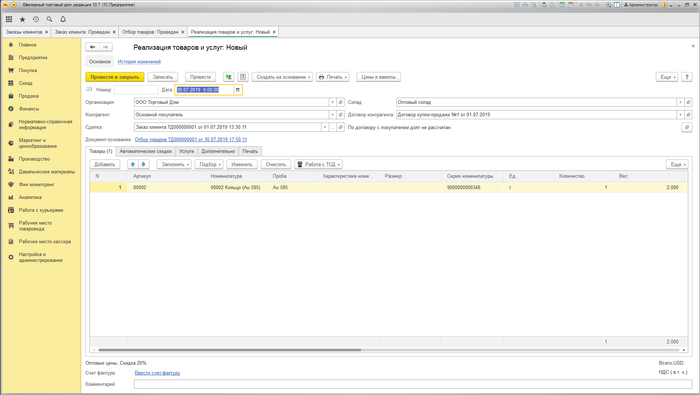The width and height of the screenshot is (700, 395).
Task: Open calendar picker in Дата field
Action: (x=238, y=90)
